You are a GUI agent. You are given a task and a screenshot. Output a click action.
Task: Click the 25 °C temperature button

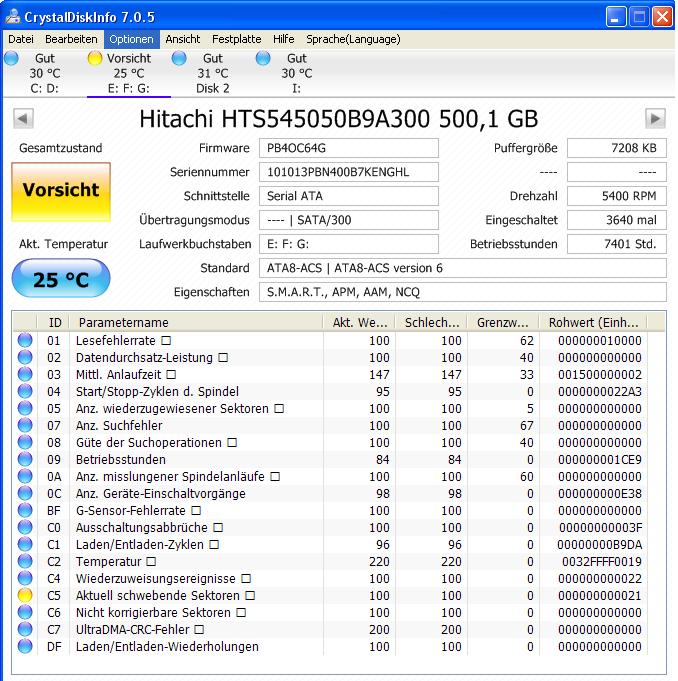pos(61,278)
